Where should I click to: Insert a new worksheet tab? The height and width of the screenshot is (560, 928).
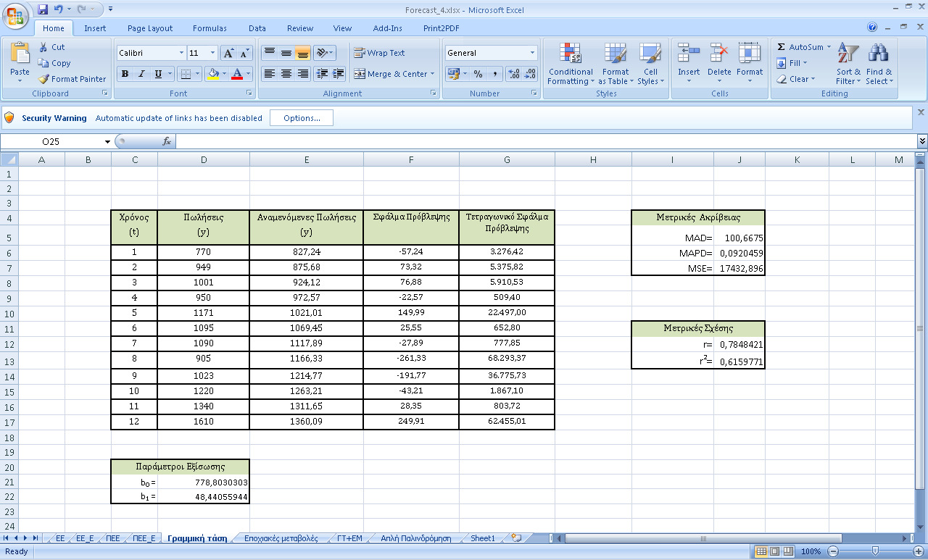pos(516,538)
